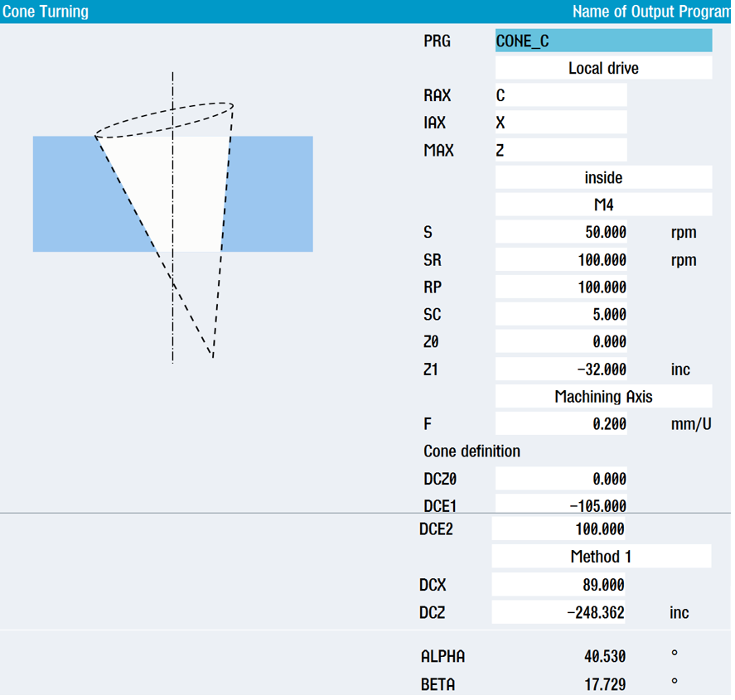Click the MAX field with value Z
735x700 pixels.
[x=561, y=150]
